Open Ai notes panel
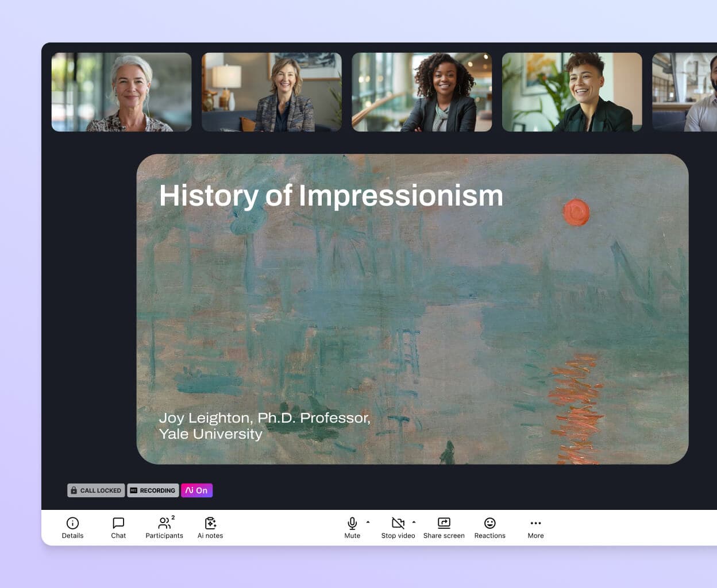717x588 pixels. click(210, 523)
